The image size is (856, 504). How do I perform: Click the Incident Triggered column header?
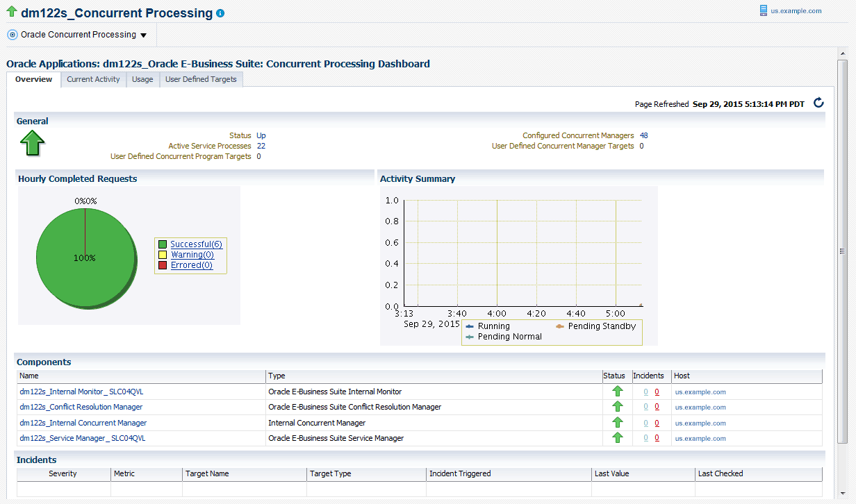[x=509, y=473]
